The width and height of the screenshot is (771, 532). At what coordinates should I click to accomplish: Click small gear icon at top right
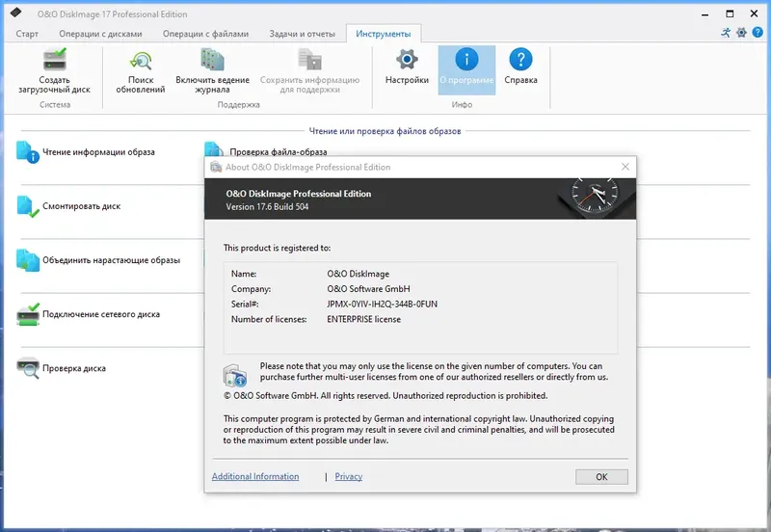(741, 33)
